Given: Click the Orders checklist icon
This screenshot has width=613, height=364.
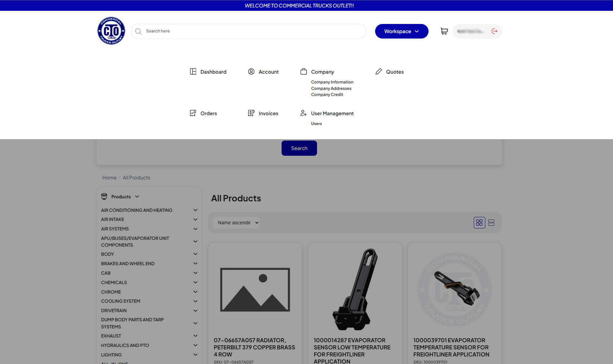Looking at the screenshot, I should tap(193, 113).
